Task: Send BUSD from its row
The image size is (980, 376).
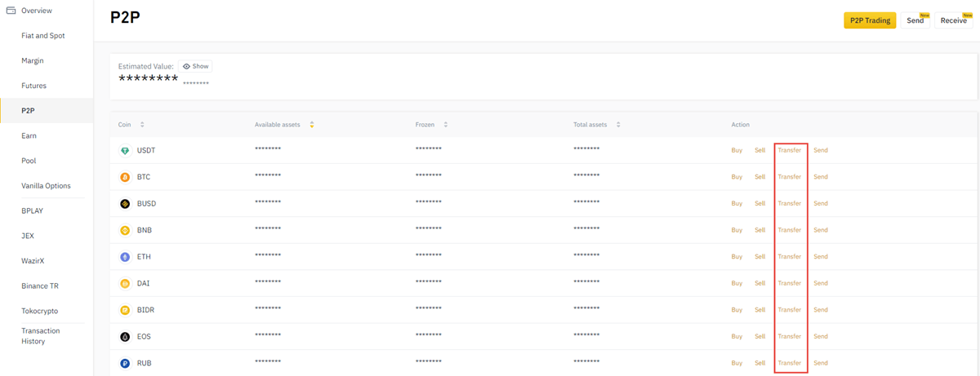Action: coord(821,204)
